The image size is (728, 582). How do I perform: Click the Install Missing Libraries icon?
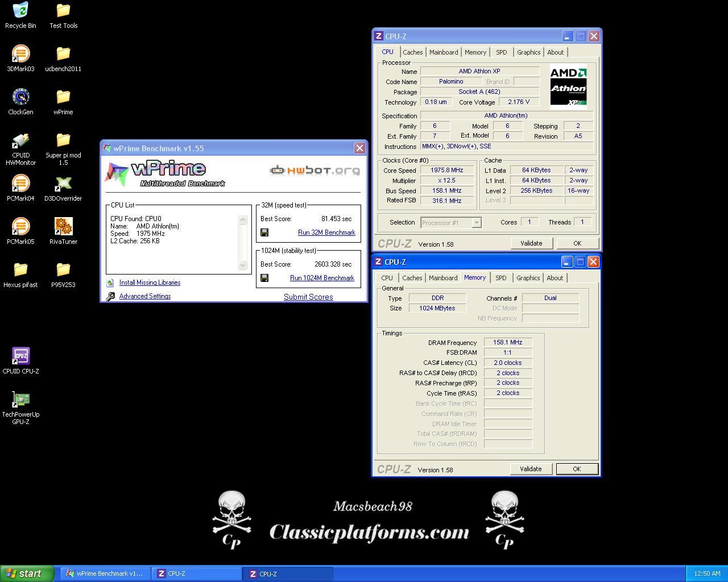[x=110, y=282]
